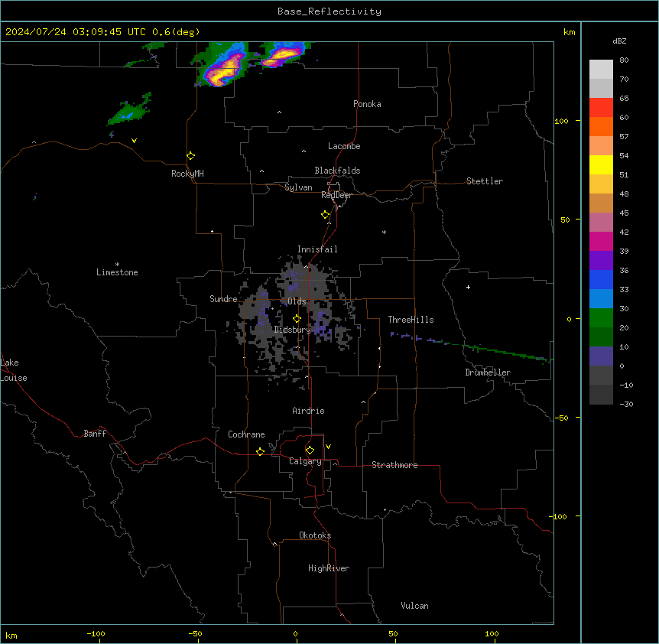Screen dimensions: 659x644
Task: Click the yellow marker south of RedDeer
Action: coord(326,215)
